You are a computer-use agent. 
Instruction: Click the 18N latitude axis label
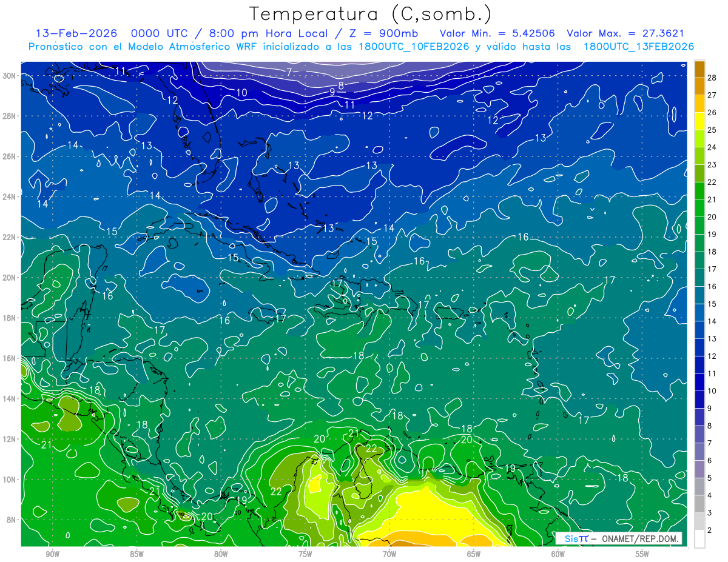coord(10,318)
